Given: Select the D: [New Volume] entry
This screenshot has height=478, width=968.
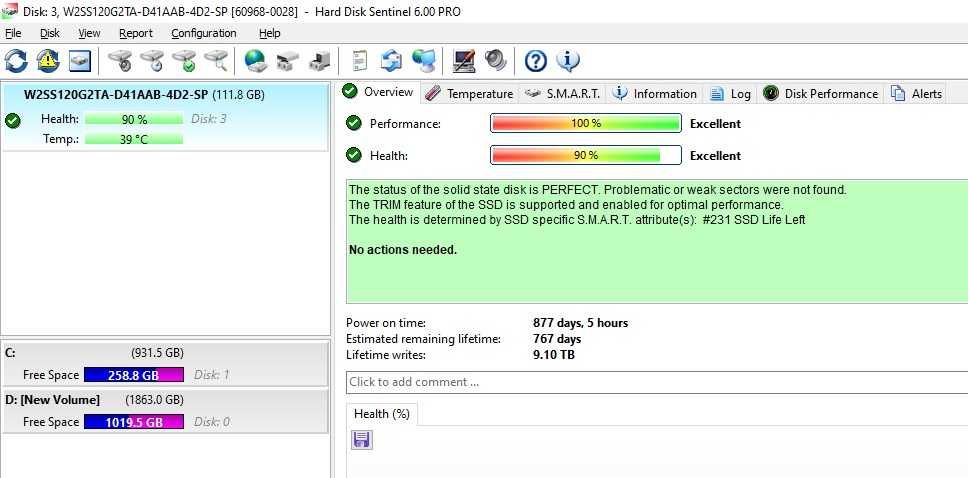Looking at the screenshot, I should 164,411.
